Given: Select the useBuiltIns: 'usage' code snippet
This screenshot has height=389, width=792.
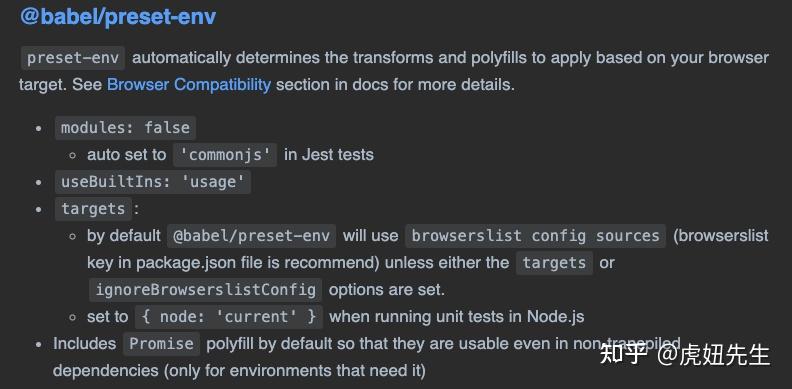Looking at the screenshot, I should [153, 182].
